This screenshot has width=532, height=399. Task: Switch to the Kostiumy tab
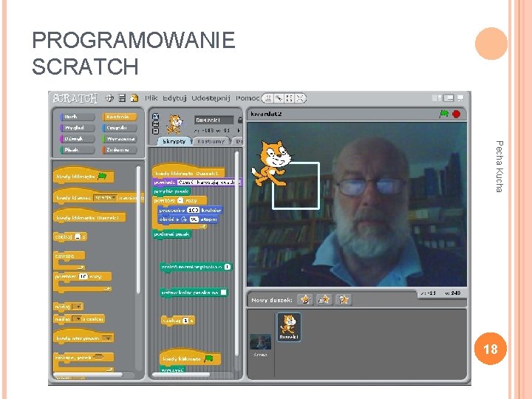coord(211,141)
